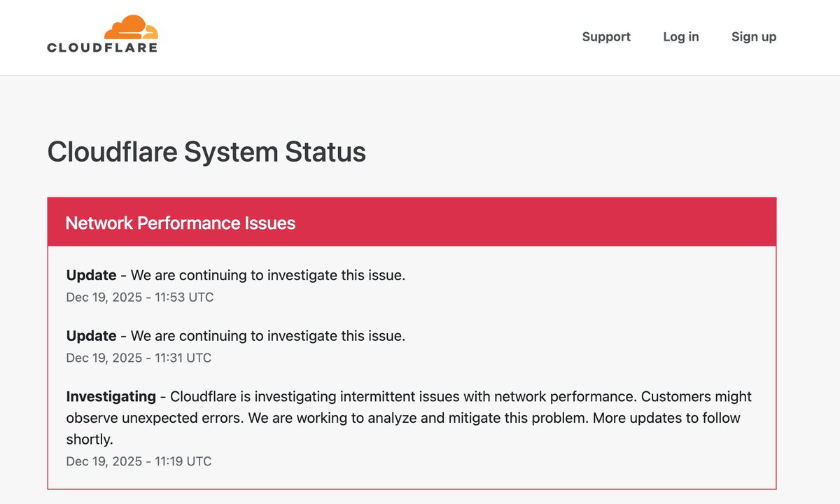Viewport: 840px width, 504px height.
Task: Click the bold Investigating status label
Action: (x=111, y=396)
